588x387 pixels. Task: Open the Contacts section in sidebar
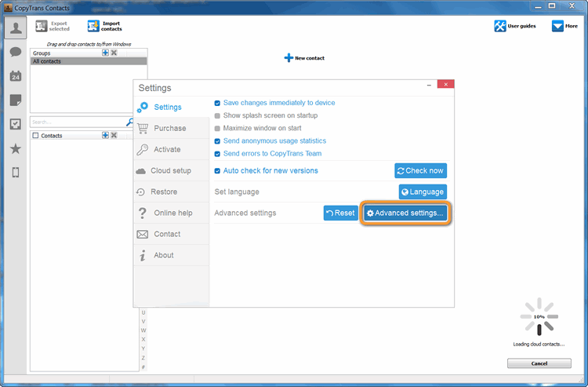(16, 27)
